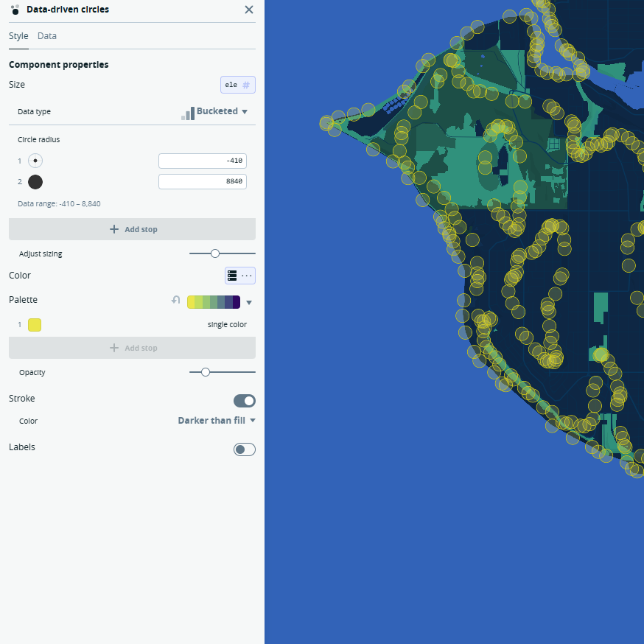Click the ellipsis icon next to Color
Viewport: 644px width, 644px height.
pyautogui.click(x=246, y=275)
